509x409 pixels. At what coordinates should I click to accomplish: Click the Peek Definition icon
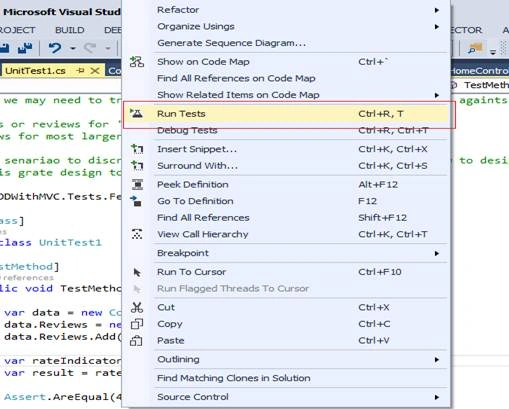(137, 184)
